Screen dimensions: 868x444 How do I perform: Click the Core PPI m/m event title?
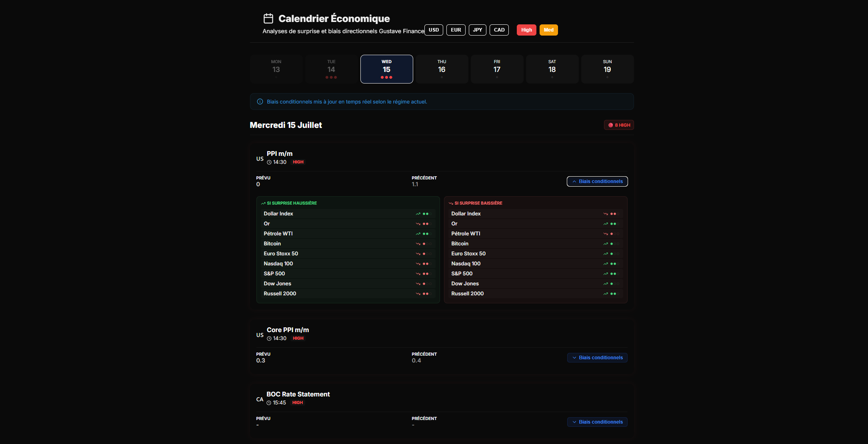(x=288, y=330)
